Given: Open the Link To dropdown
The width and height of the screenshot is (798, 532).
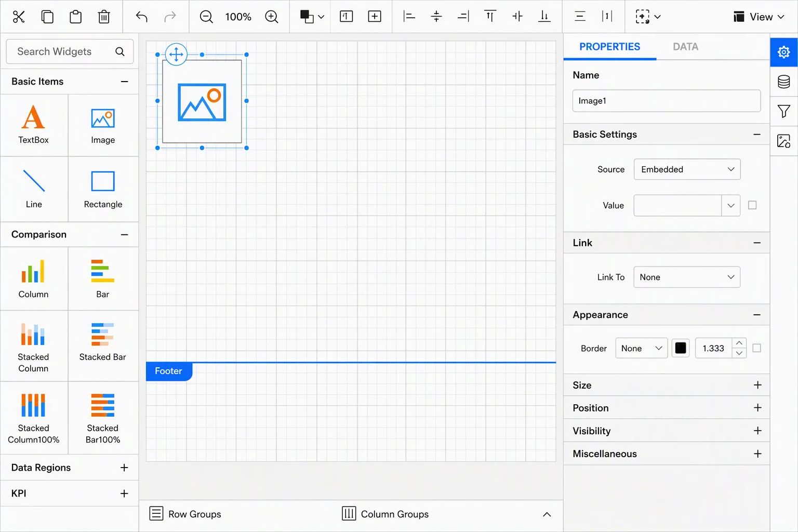Looking at the screenshot, I should 687,277.
